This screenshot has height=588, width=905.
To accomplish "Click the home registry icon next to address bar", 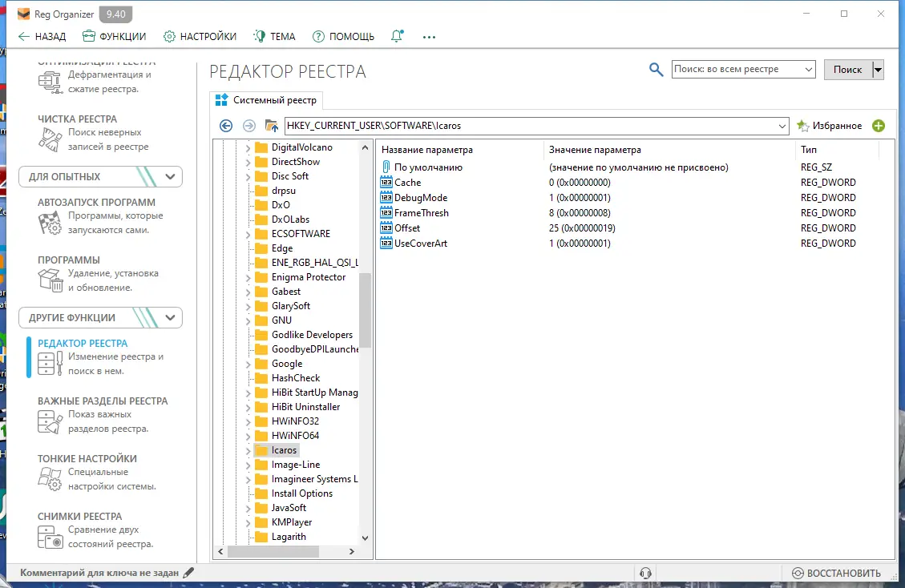I will [273, 126].
